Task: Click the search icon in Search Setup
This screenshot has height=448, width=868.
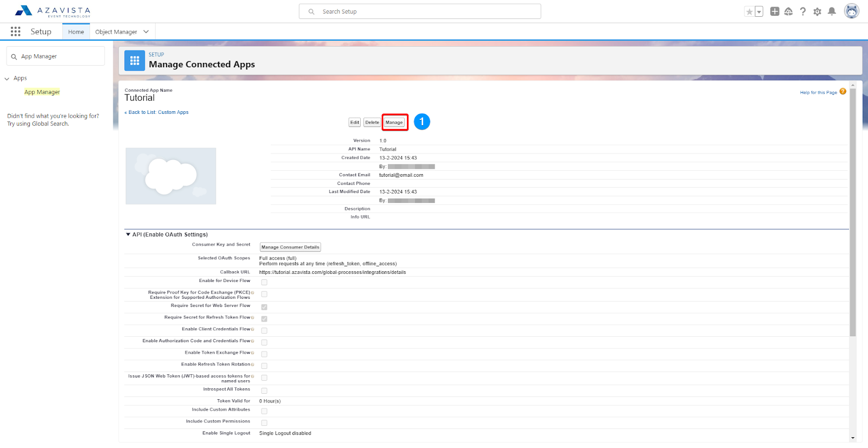Action: coord(311,11)
